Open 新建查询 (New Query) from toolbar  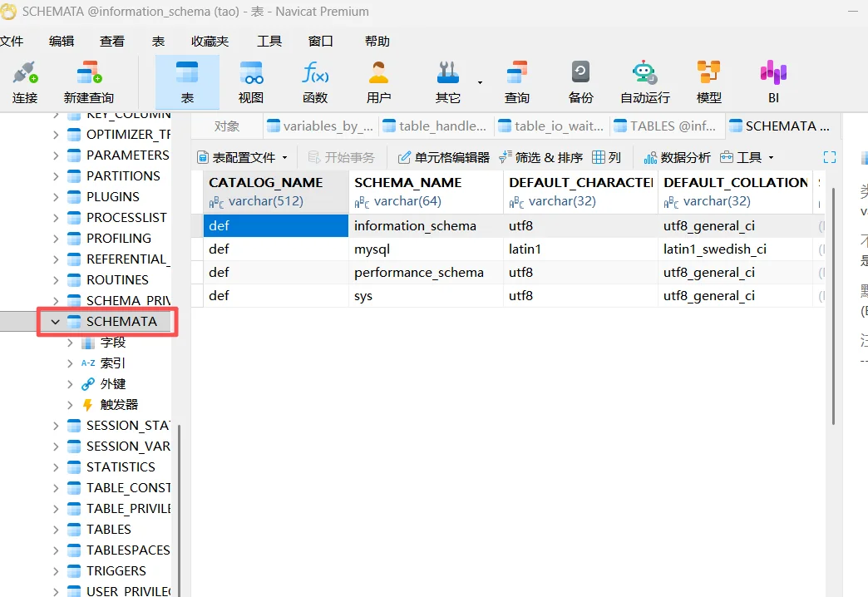click(88, 81)
